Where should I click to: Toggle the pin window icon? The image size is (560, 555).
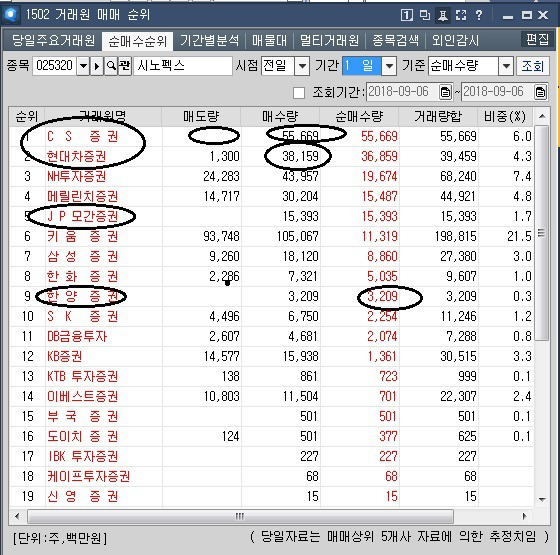pyautogui.click(x=443, y=15)
